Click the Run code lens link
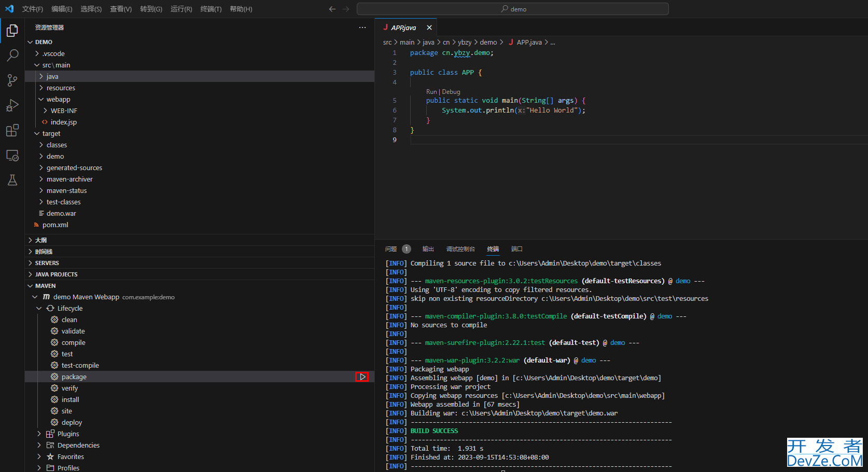Viewport: 868px width, 472px height. 431,92
